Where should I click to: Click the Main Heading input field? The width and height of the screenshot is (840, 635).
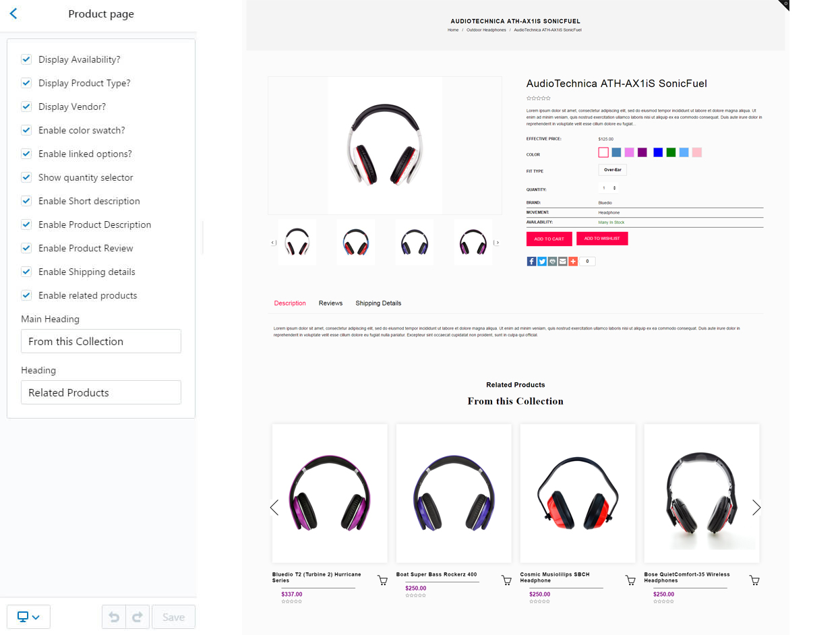click(101, 341)
